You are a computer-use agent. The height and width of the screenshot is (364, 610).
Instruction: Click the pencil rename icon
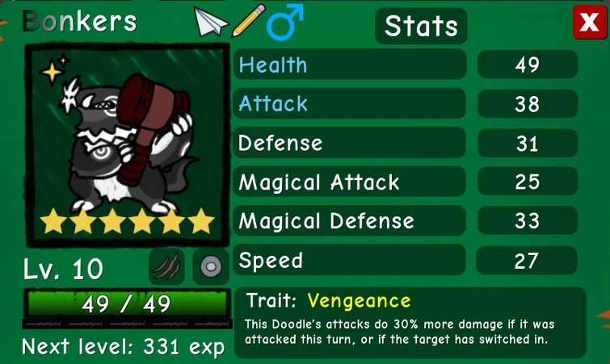pyautogui.click(x=248, y=21)
